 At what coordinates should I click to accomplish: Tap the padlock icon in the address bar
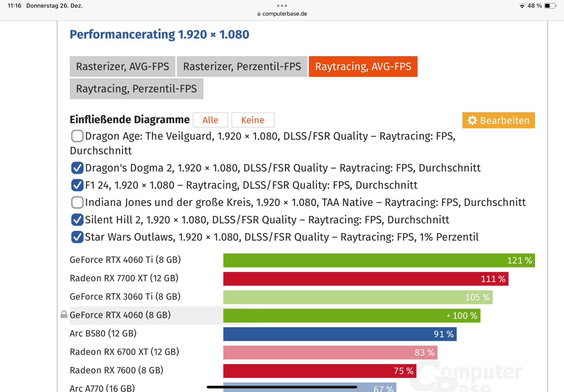pos(259,14)
